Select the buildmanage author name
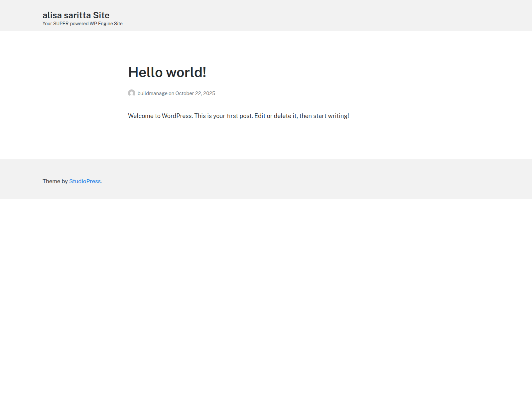 (152, 93)
